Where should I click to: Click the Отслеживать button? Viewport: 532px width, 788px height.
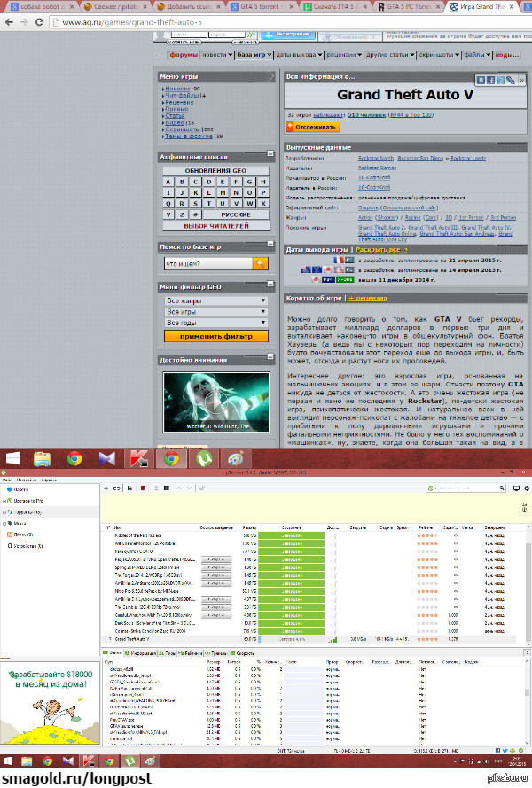pos(313,127)
